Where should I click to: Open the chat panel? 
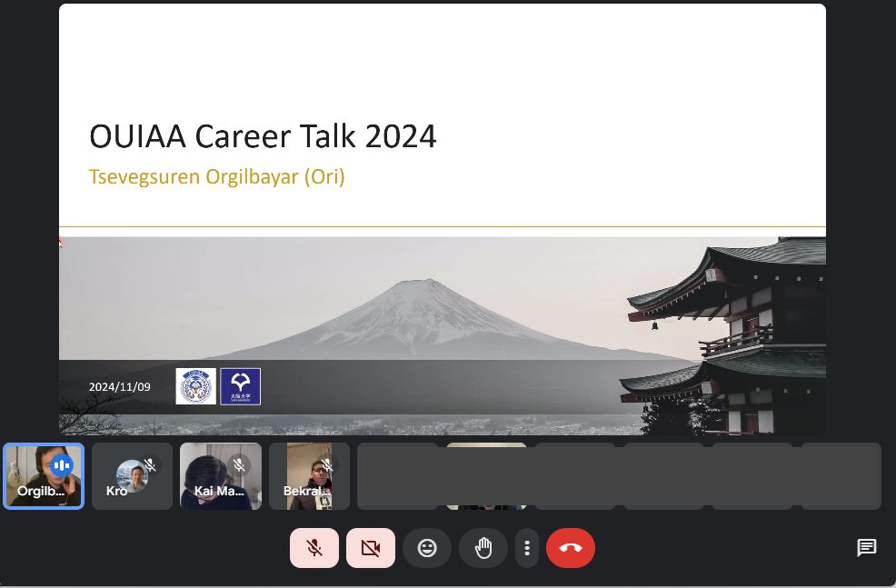pos(867,547)
